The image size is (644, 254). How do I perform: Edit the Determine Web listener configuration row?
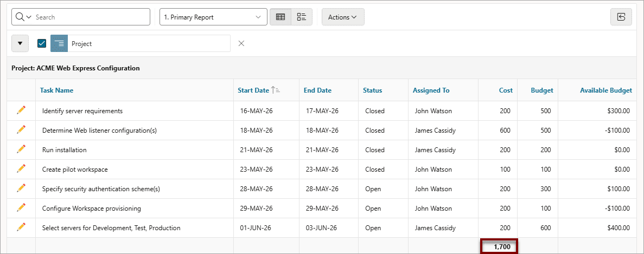(x=21, y=130)
